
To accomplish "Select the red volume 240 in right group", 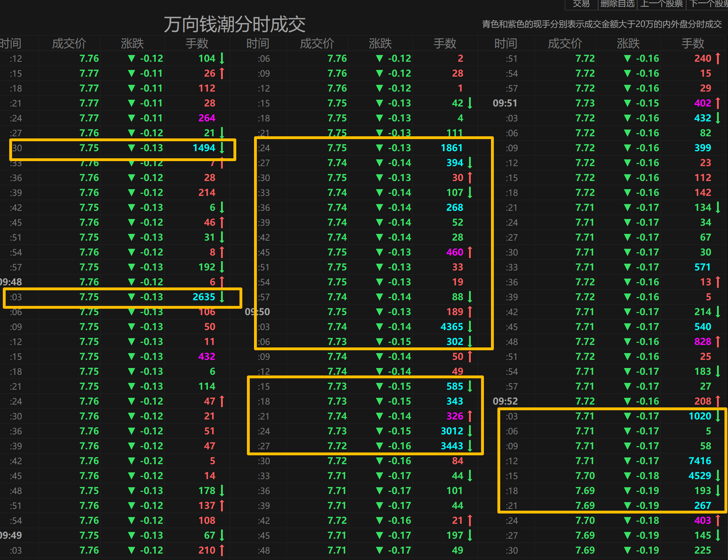I will click(x=702, y=58).
